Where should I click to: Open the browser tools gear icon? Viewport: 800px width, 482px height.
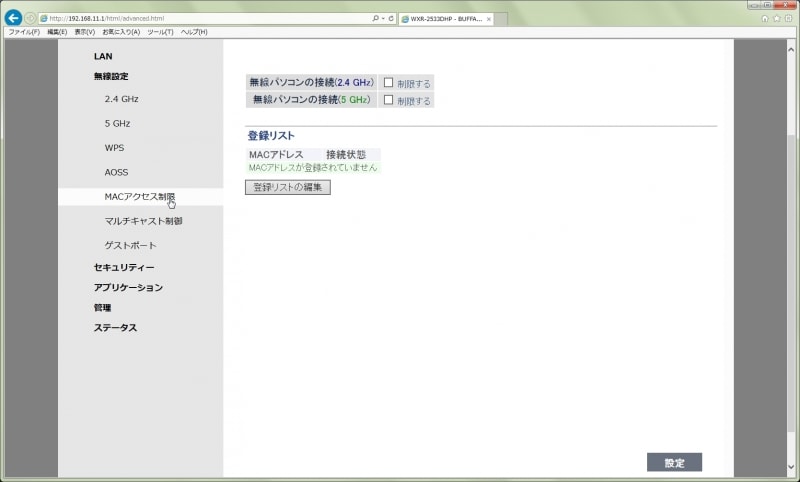[788, 18]
